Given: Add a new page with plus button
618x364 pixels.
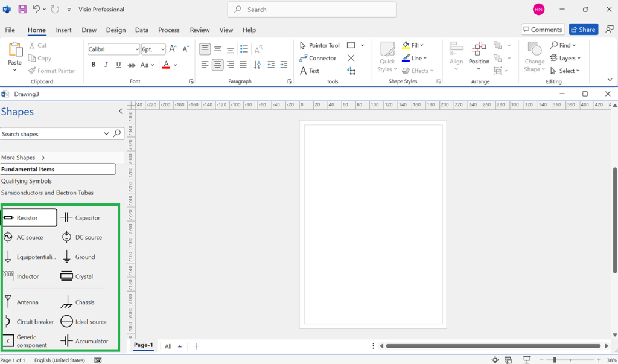Looking at the screenshot, I should click(196, 346).
